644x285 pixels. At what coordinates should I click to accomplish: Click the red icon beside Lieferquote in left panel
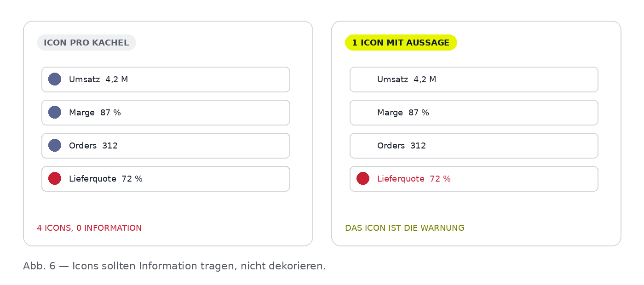point(55,178)
